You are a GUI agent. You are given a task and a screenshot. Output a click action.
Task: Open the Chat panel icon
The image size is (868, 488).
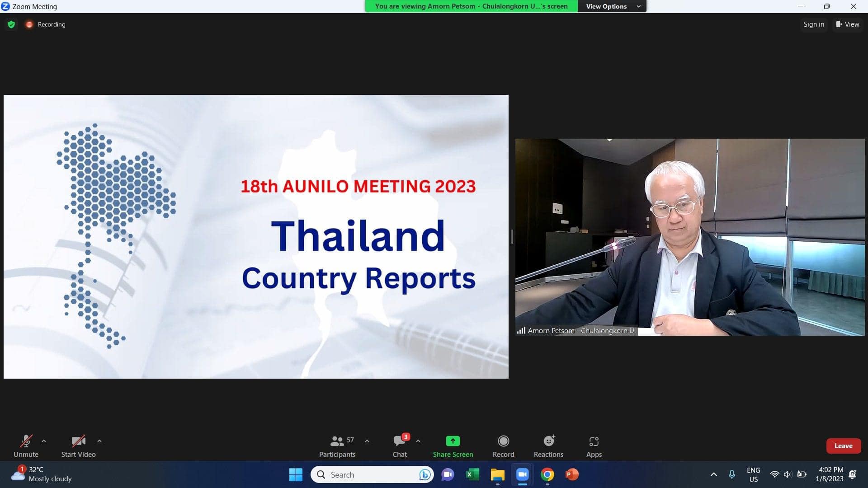(400, 441)
